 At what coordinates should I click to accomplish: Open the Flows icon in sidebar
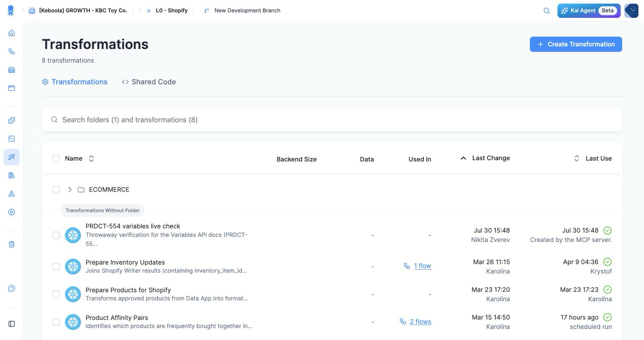coord(11,52)
